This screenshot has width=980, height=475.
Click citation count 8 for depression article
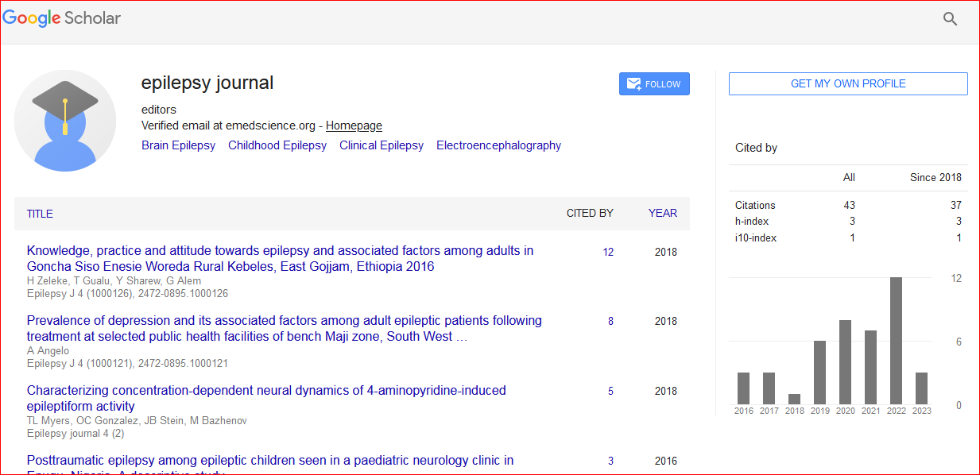click(x=610, y=322)
